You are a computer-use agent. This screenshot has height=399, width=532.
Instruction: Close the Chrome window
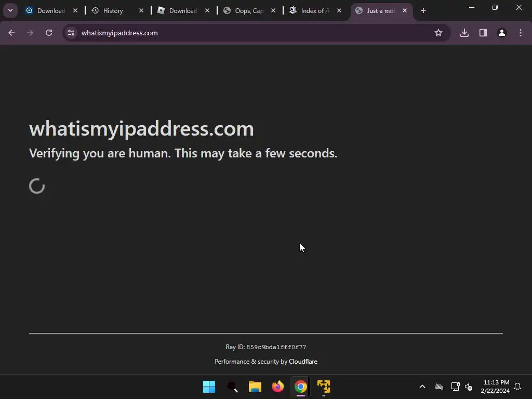[519, 7]
